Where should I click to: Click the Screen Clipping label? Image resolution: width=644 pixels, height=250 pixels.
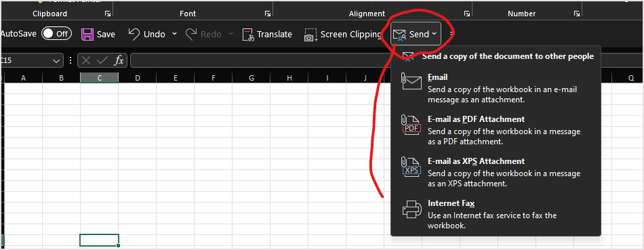pyautogui.click(x=351, y=35)
